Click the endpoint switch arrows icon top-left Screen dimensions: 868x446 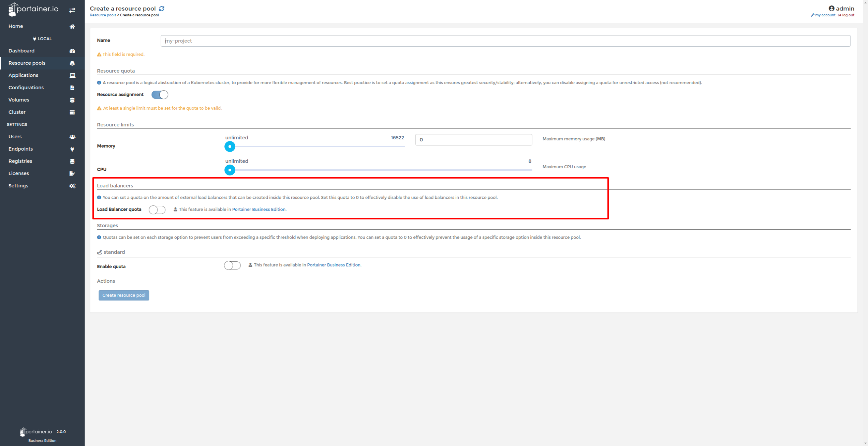click(x=72, y=10)
